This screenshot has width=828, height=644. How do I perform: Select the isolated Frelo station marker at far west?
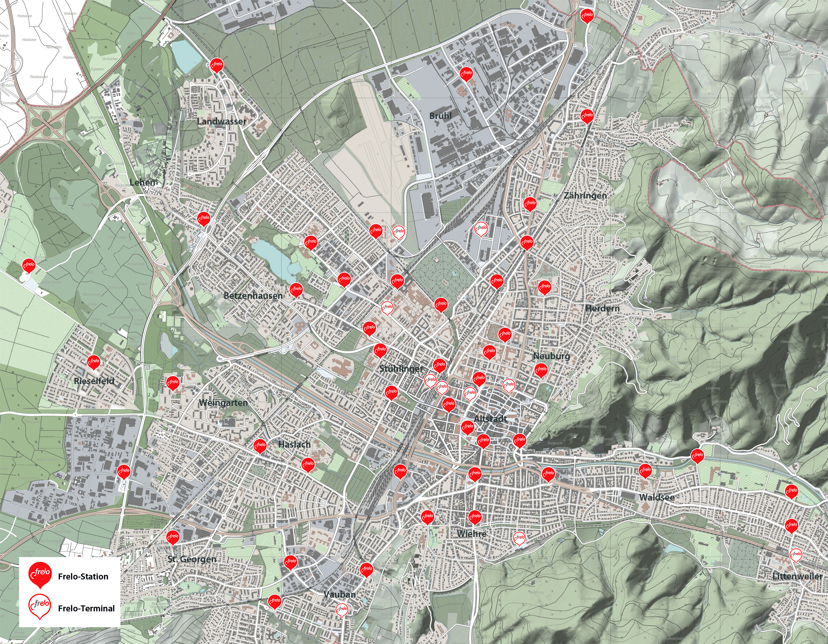pos(29,265)
